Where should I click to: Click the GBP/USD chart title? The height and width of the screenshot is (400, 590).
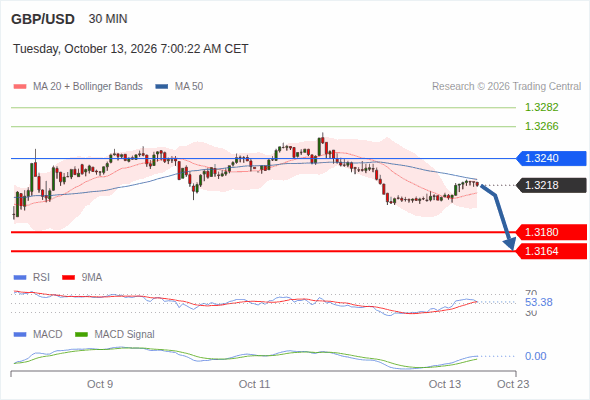[x=43, y=19]
